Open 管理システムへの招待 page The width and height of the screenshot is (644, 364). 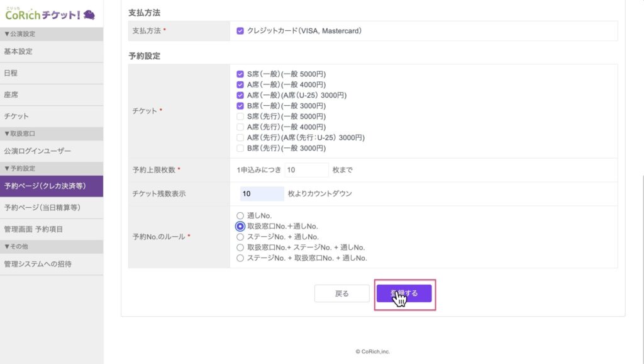click(x=38, y=264)
